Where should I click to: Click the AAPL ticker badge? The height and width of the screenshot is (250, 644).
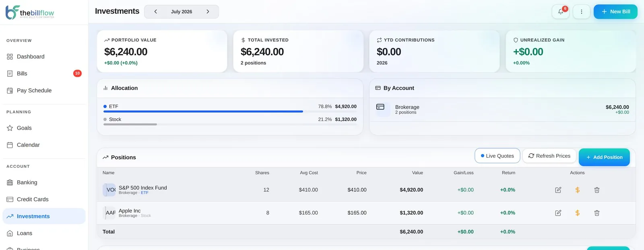(x=109, y=213)
